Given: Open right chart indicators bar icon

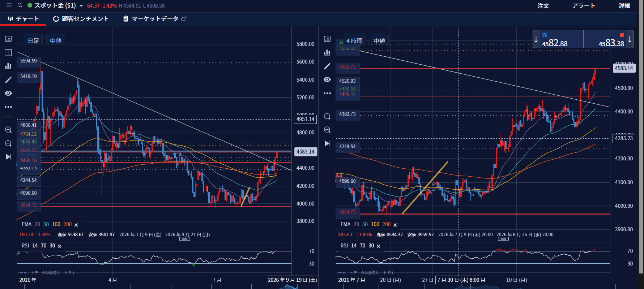Looking at the screenshot, I should click(x=327, y=52).
